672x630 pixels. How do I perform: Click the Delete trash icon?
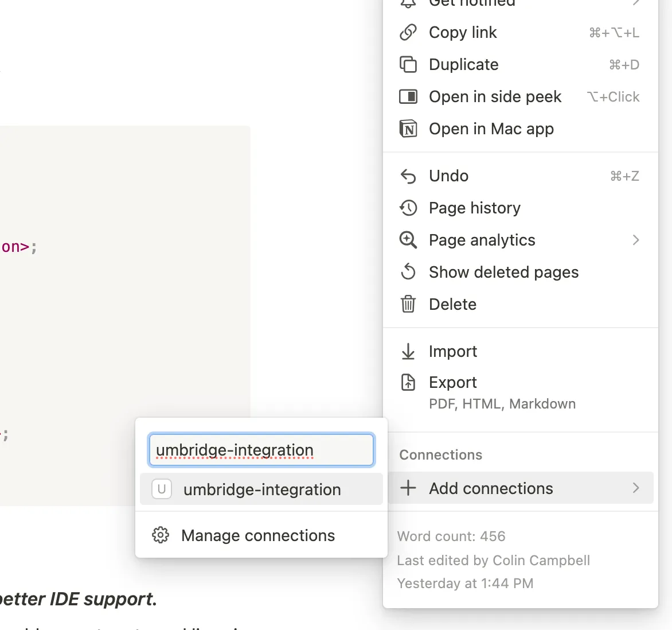click(x=408, y=304)
